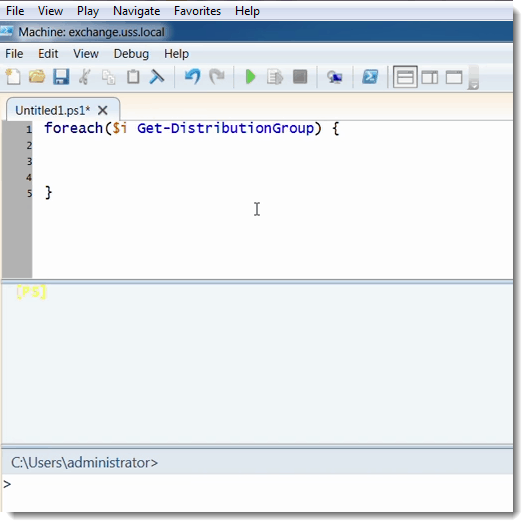528x527 pixels.
Task: Clear the output pane with the blue icon
Action: [157, 77]
